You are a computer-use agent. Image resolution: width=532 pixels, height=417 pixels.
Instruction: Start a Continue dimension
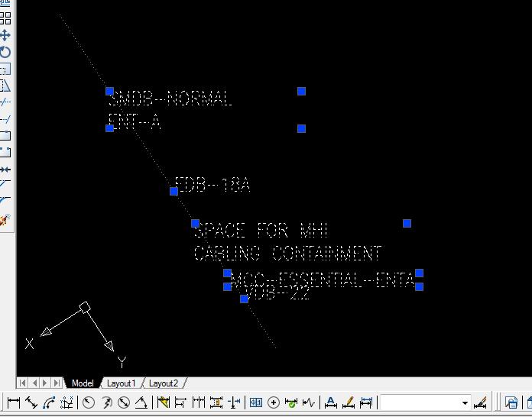click(199, 402)
